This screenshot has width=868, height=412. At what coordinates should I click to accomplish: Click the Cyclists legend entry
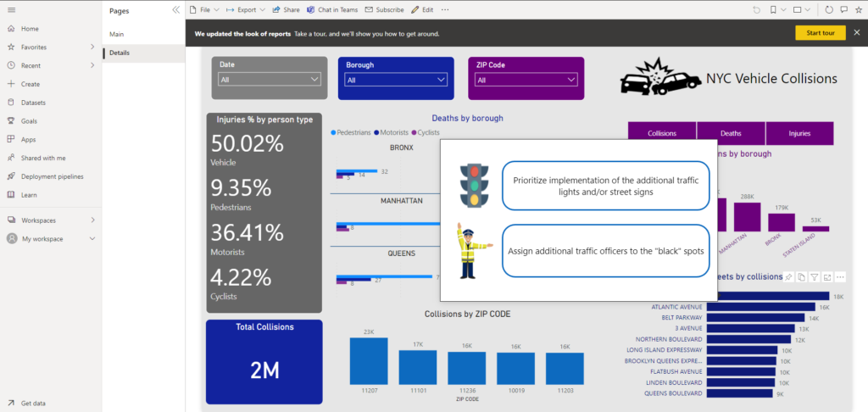click(x=425, y=132)
